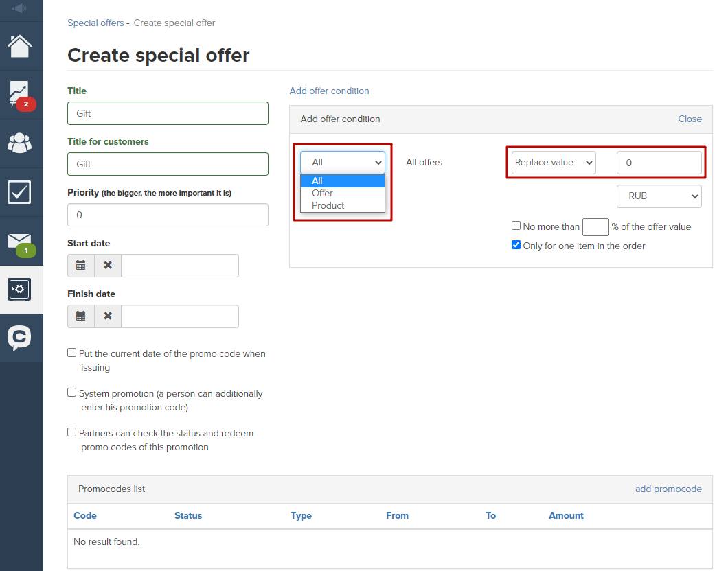
Task: Clear the Start date value
Action: pos(108,266)
